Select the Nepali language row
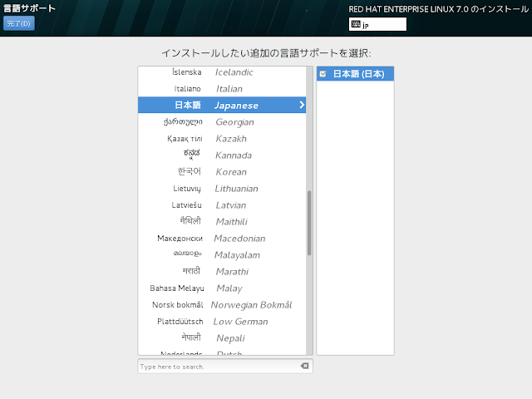Viewport: 532px width, 399px height. click(x=222, y=338)
